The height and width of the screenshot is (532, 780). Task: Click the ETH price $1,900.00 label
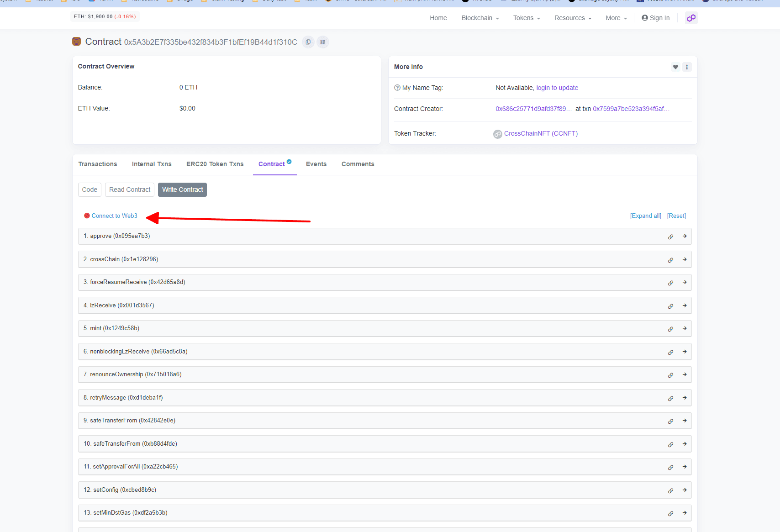[x=105, y=16]
